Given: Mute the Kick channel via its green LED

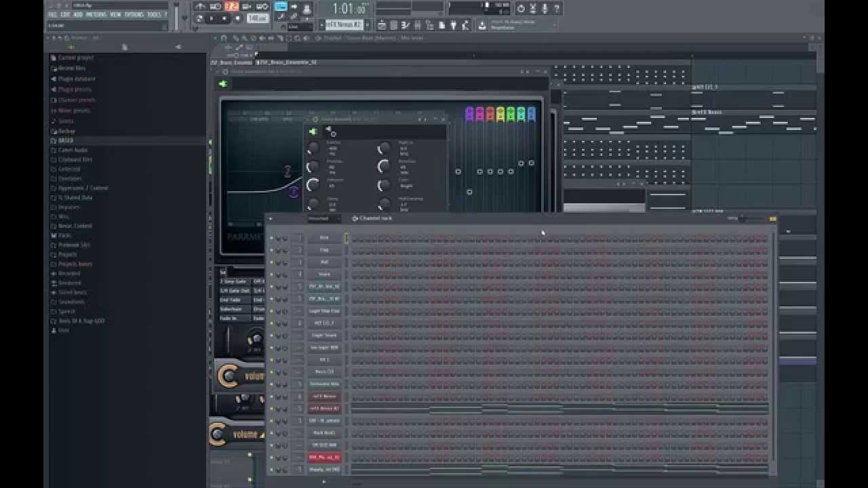Looking at the screenshot, I should pos(271,238).
